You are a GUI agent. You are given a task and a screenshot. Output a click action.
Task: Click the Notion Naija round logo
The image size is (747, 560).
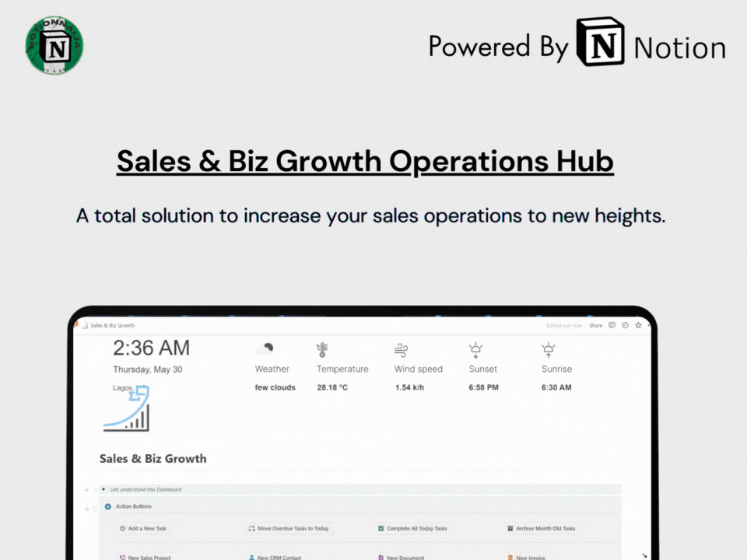(x=54, y=45)
